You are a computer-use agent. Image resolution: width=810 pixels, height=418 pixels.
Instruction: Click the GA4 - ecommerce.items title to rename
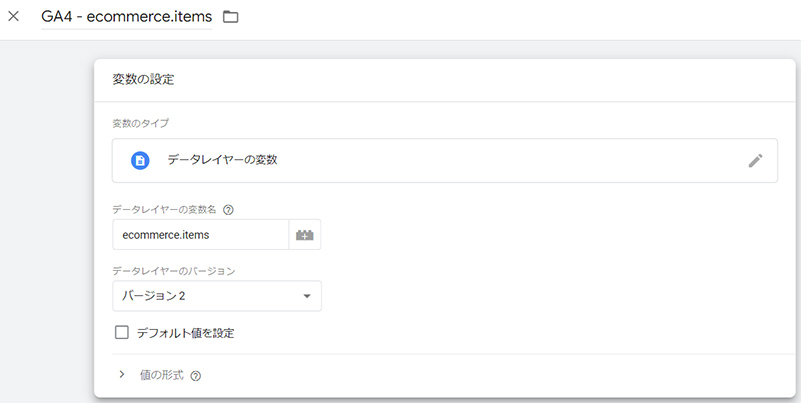[127, 17]
